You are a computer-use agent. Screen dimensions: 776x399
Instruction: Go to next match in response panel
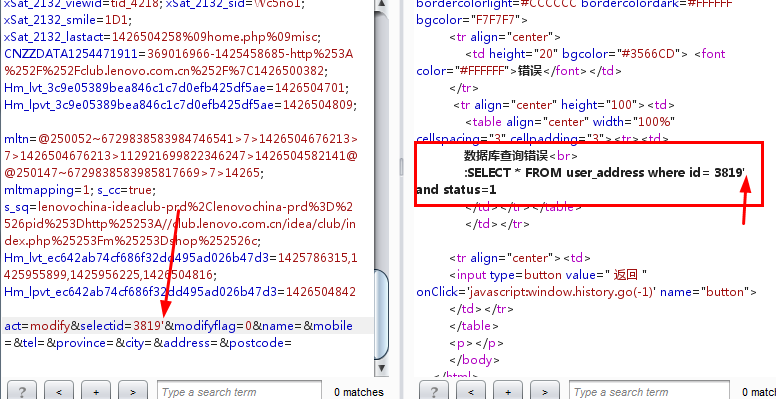(545, 392)
